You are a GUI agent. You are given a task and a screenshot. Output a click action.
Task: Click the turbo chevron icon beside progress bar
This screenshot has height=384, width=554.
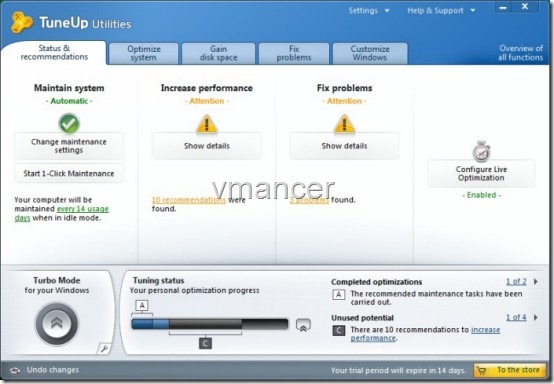coord(303,325)
